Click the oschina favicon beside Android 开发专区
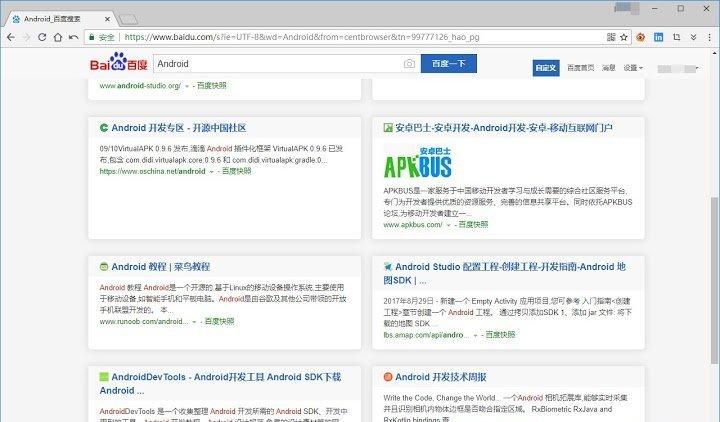720x422 pixels. [104, 128]
